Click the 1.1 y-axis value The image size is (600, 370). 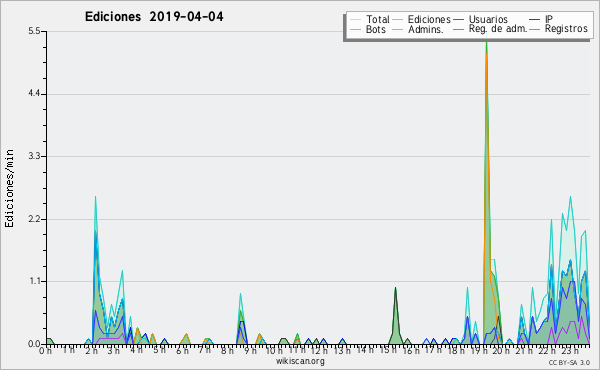click(34, 281)
